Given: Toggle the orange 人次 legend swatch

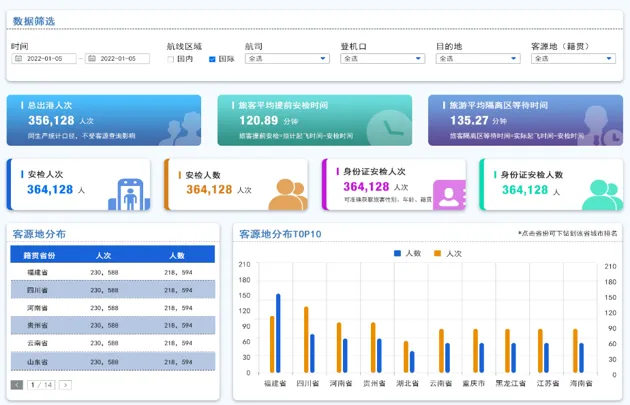Looking at the screenshot, I should (x=438, y=253).
